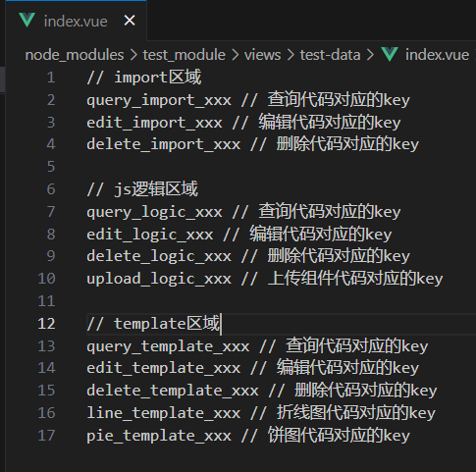
Task: Click line number 1 in gutter
Action: click(x=51, y=78)
